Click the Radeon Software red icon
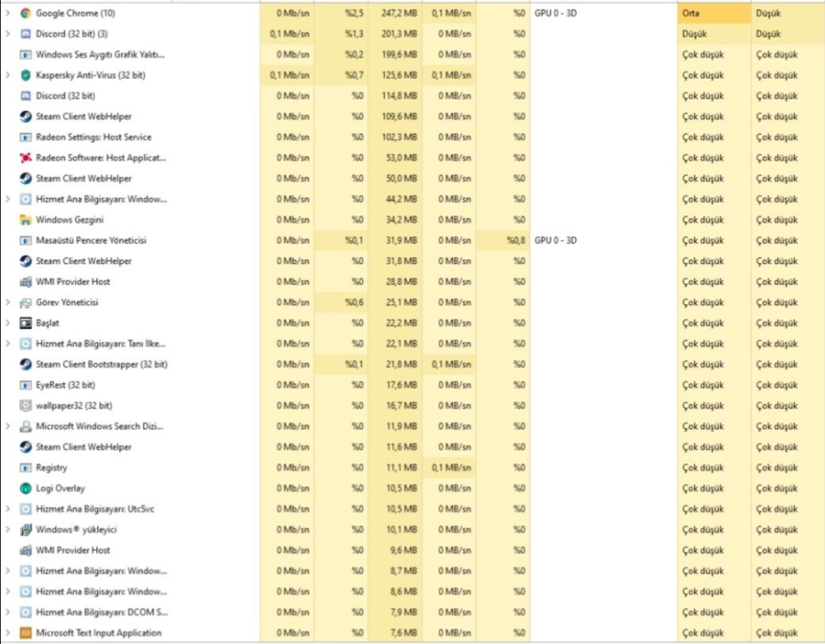This screenshot has height=644, width=825. 26,158
